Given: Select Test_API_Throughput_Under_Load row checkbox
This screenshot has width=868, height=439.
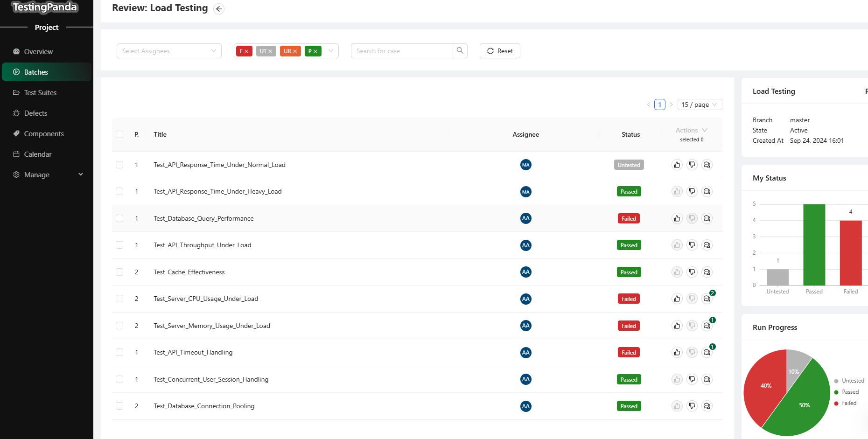Looking at the screenshot, I should (119, 245).
